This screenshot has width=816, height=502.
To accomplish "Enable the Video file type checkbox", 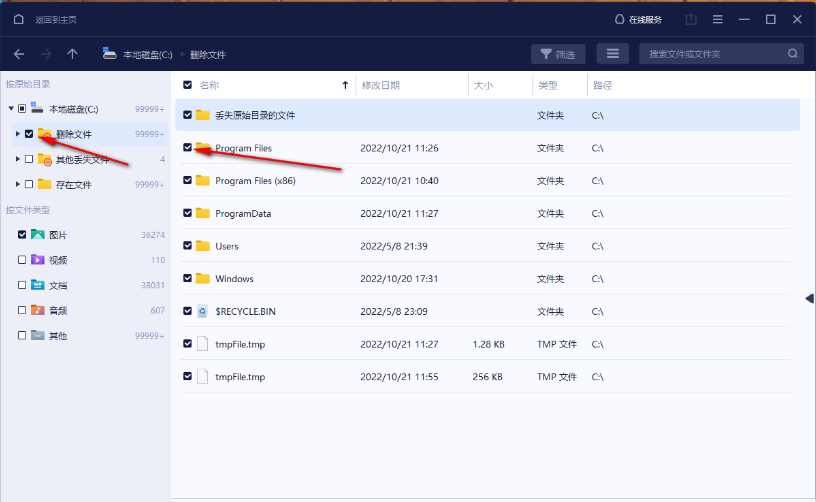I will pos(22,260).
